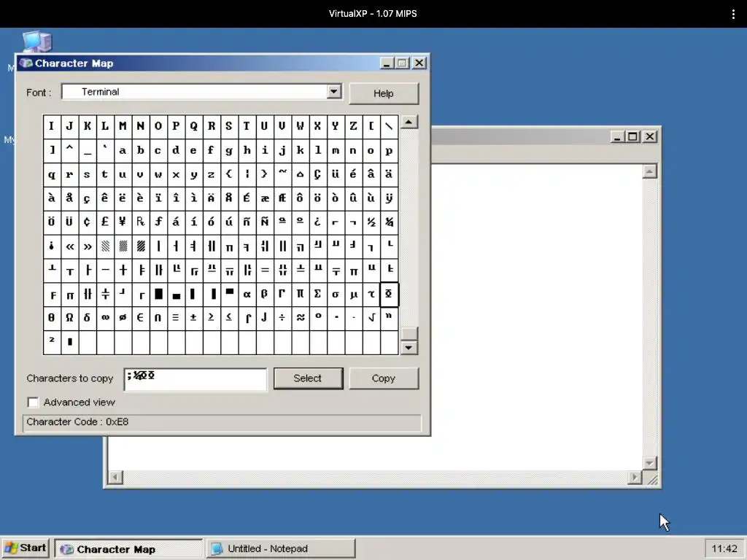747x560 pixels.
Task: Select the cent ¢ character
Action: (88, 222)
